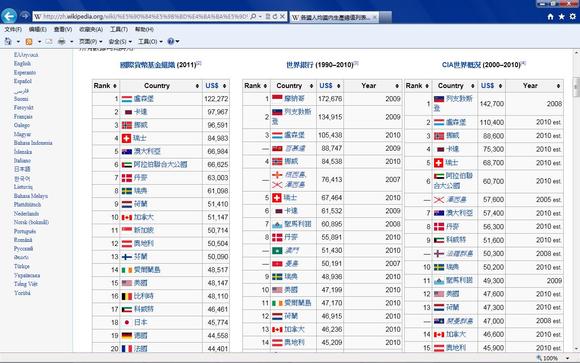Close the Wikipedia browser tab
This screenshot has height=363, width=580.
374,17
